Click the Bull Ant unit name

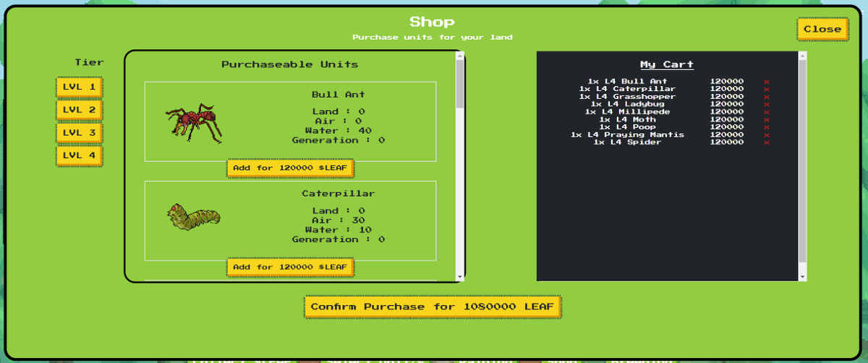339,95
